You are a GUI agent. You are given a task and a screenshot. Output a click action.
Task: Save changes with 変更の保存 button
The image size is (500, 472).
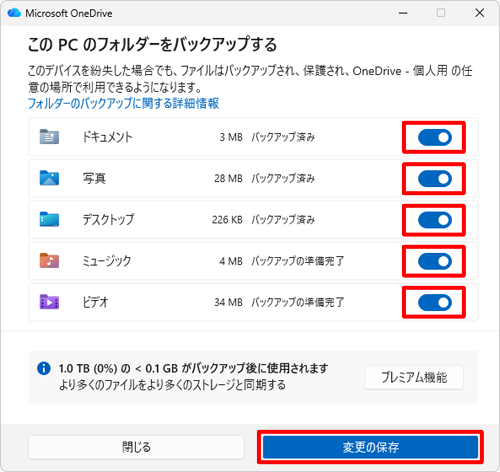click(x=370, y=447)
